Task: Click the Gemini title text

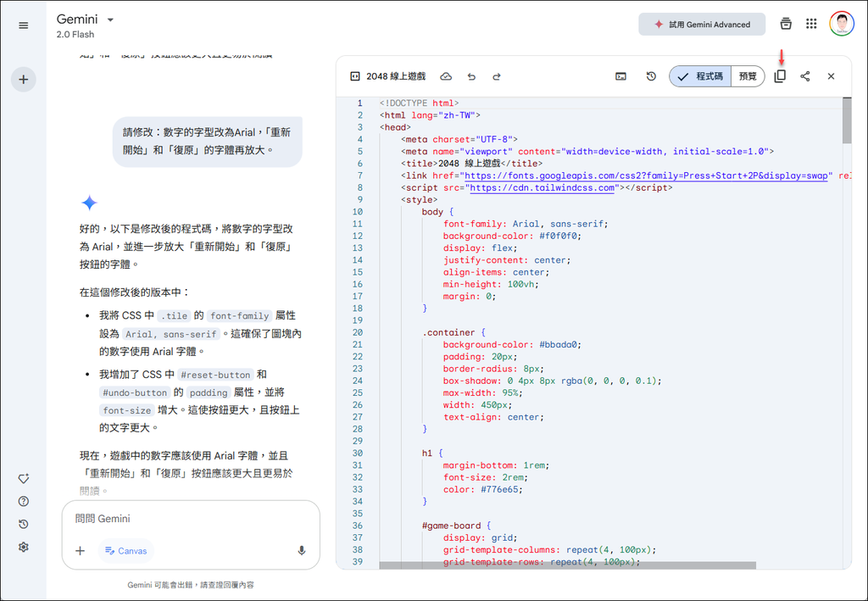Action: 77,19
